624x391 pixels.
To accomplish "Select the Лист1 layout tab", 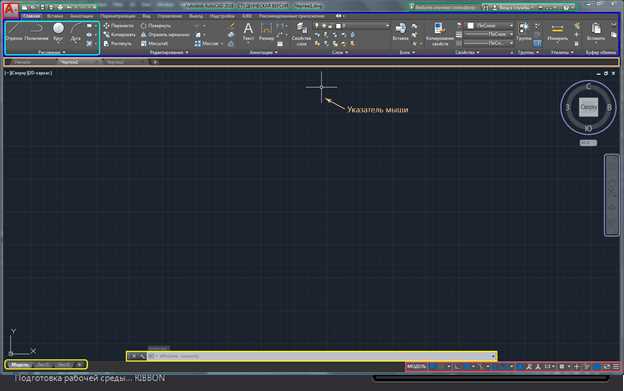I will (43, 364).
